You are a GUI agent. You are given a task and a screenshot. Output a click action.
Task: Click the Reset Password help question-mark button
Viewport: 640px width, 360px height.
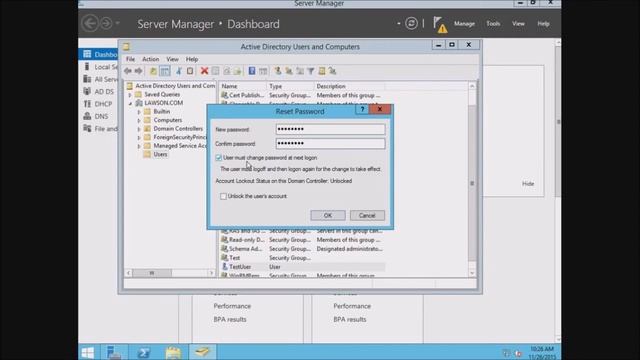point(362,109)
